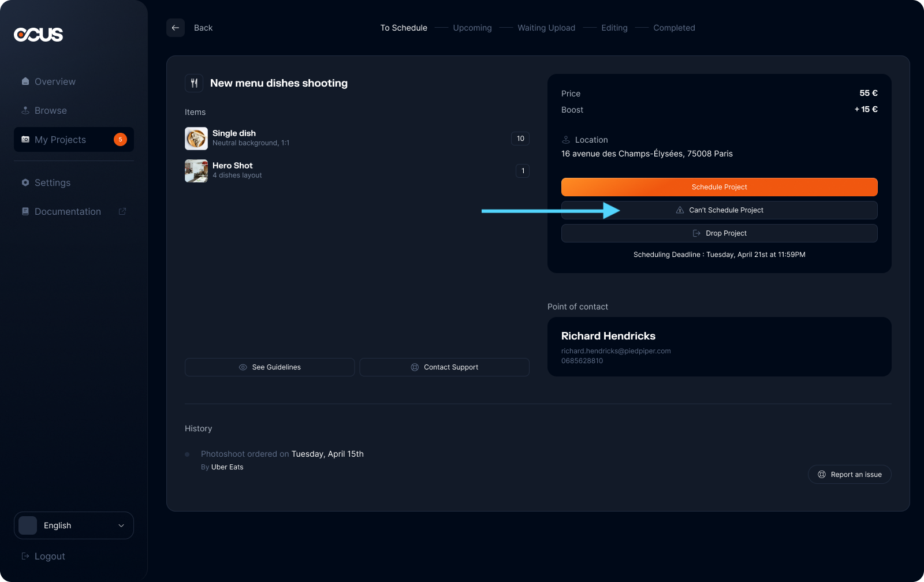Open the Overview page
The width and height of the screenshot is (924, 582).
[x=55, y=81]
